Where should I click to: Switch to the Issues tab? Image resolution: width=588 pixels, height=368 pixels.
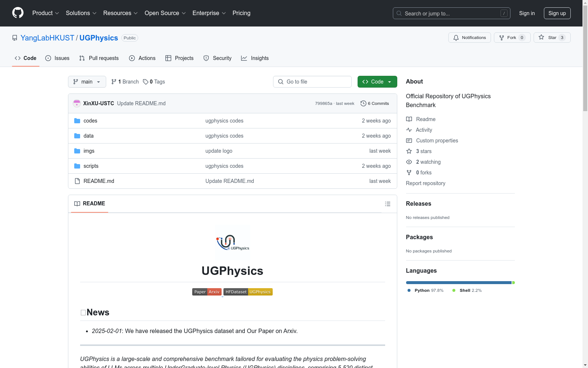click(x=57, y=58)
